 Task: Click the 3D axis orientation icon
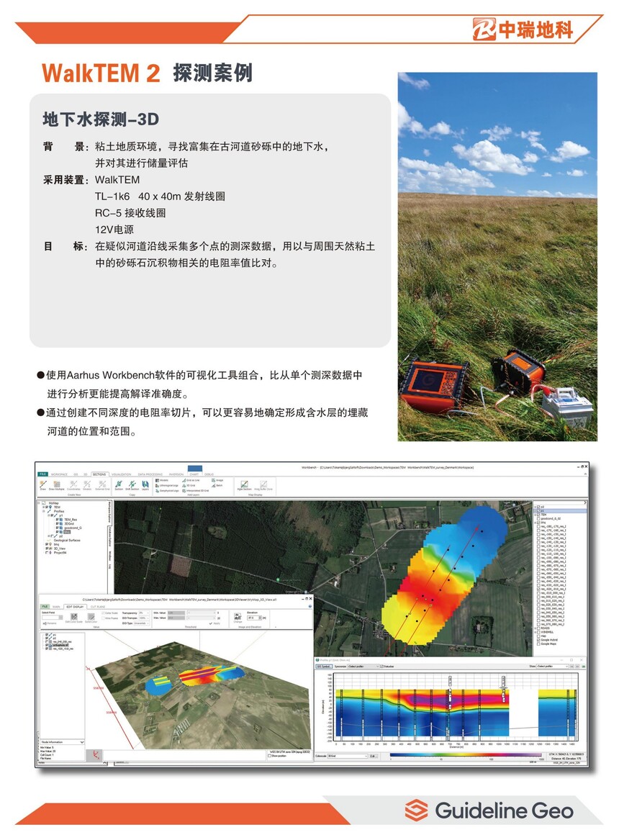click(x=94, y=755)
